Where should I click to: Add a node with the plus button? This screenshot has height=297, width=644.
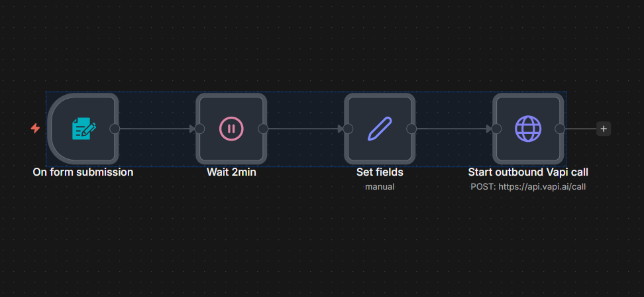point(604,129)
